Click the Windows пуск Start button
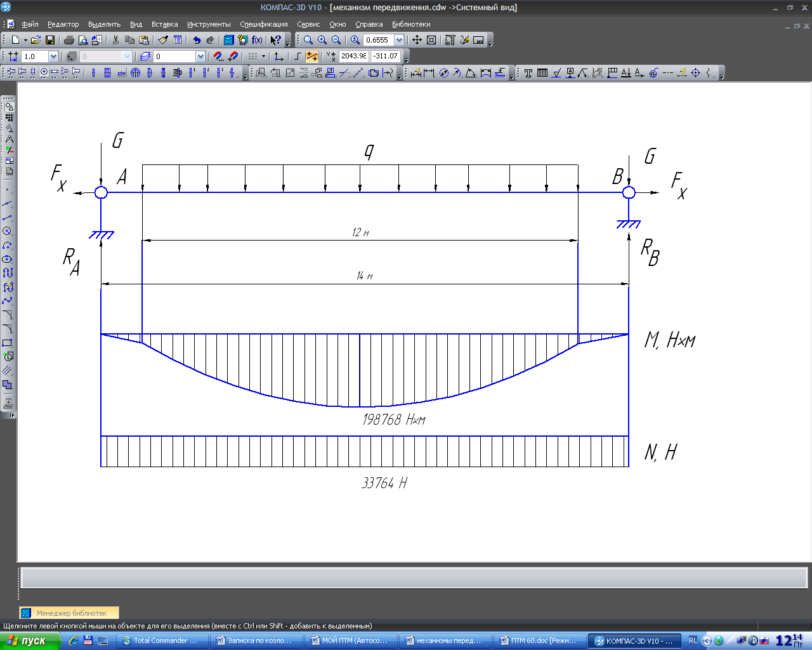The height and width of the screenshot is (650, 812). tap(30, 640)
